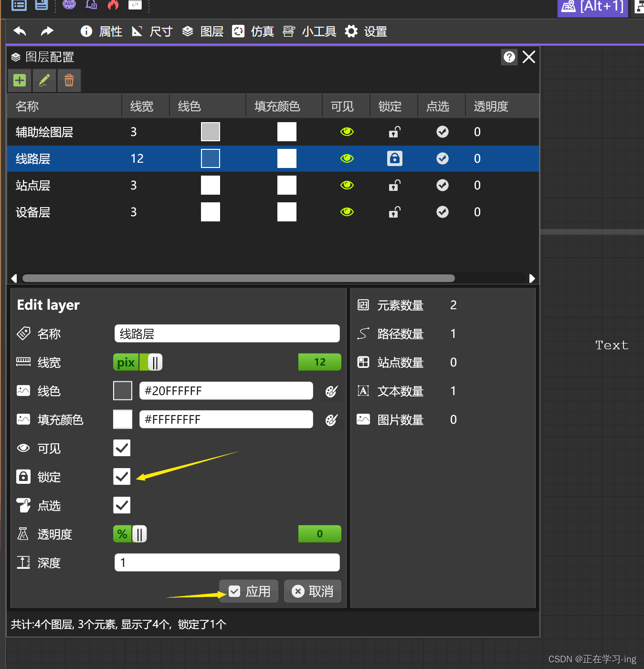Click the 线宽 column header
The width and height of the screenshot is (644, 669).
coord(146,106)
